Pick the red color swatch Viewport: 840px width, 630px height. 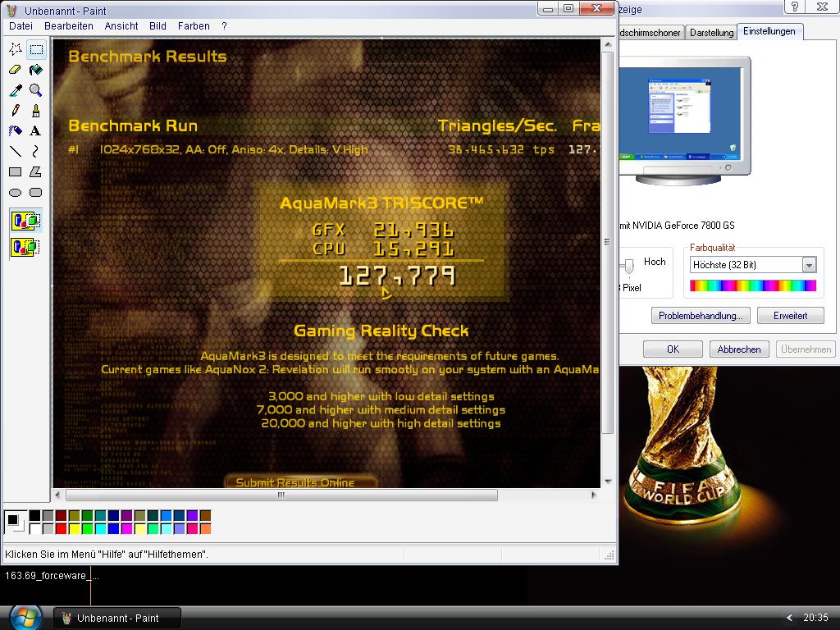coord(61,529)
